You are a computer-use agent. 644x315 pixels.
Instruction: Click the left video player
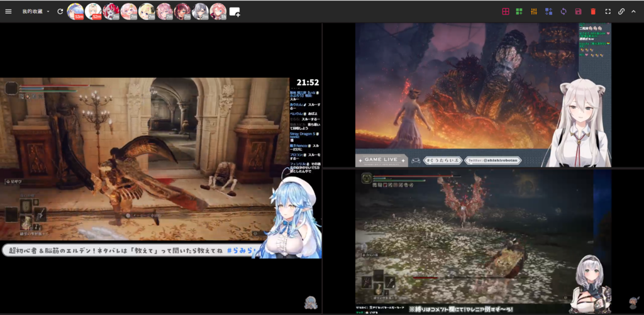[x=160, y=168]
